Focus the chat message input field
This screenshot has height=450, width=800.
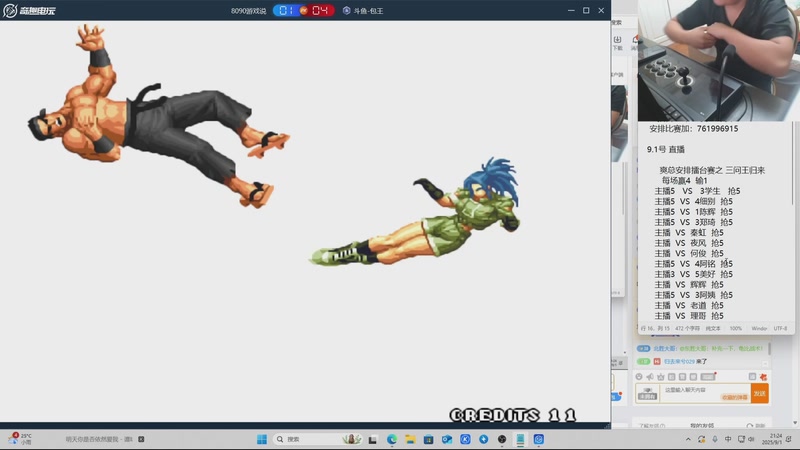tap(705, 393)
